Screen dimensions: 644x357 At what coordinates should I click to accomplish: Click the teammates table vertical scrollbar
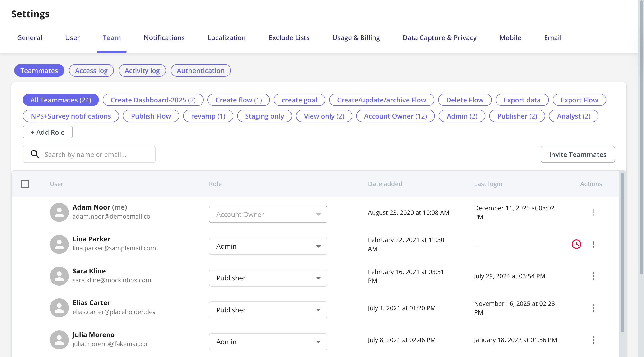[x=622, y=252]
